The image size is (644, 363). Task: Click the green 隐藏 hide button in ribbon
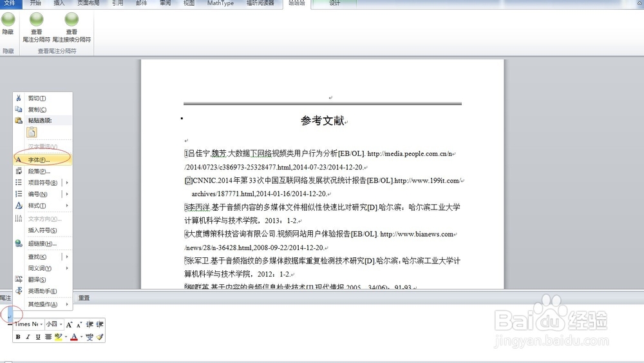tap(8, 23)
